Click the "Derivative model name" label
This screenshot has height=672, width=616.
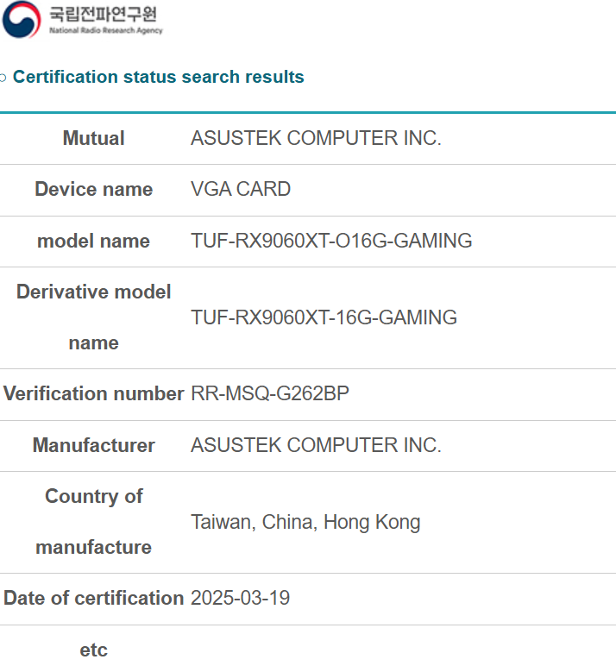[93, 317]
